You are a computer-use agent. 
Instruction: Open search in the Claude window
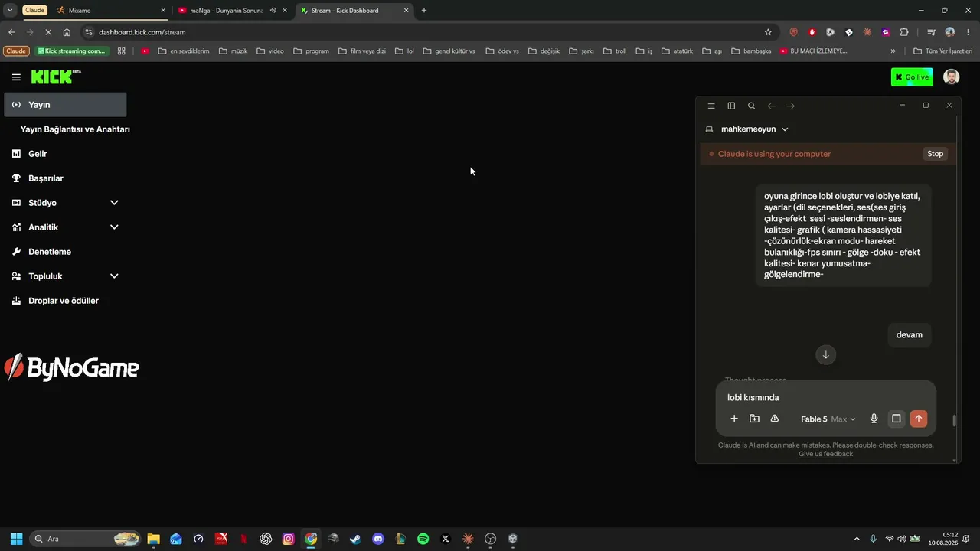[751, 106]
